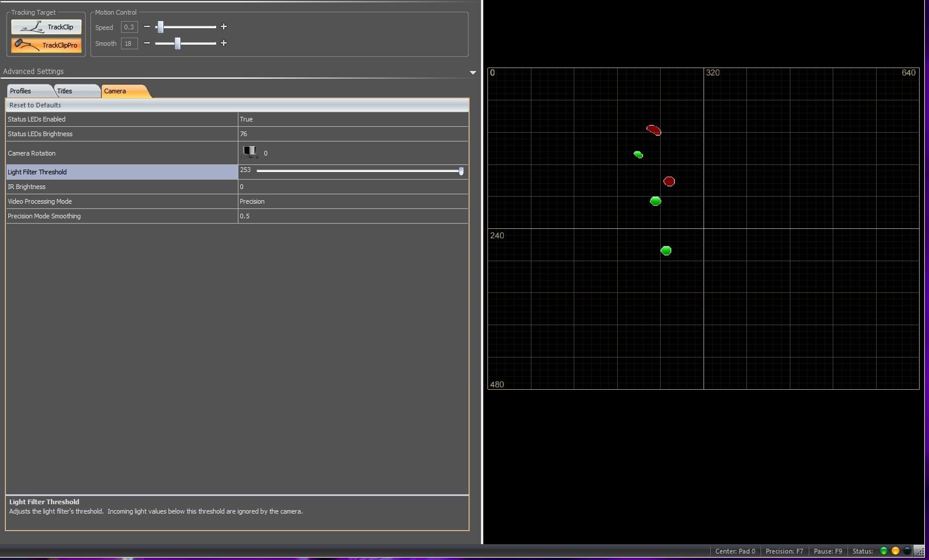
Task: Increase Smooth using its plus icon
Action: (x=224, y=43)
